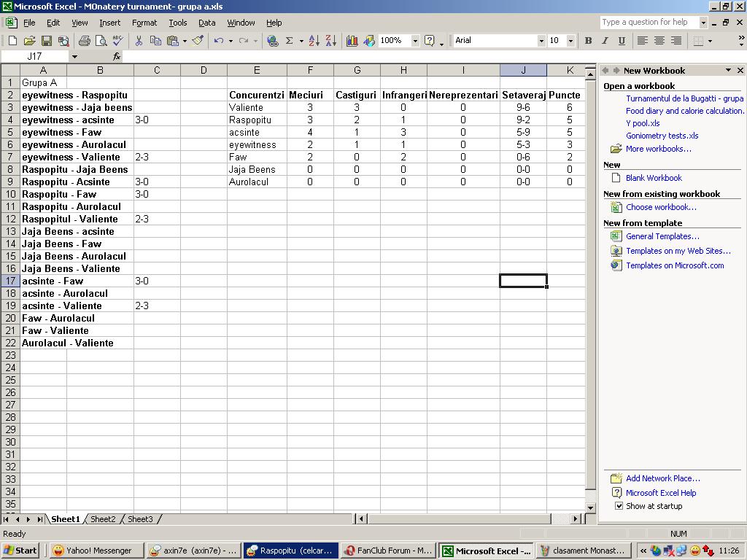Image resolution: width=747 pixels, height=560 pixels.
Task: Switch to the Sheet2 tab
Action: (x=103, y=519)
